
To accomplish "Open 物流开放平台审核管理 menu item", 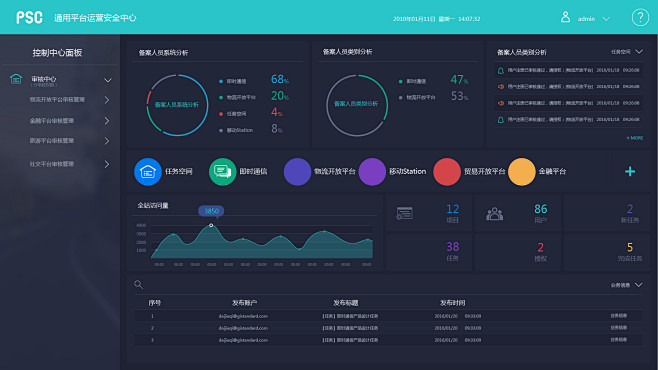I will 57,100.
